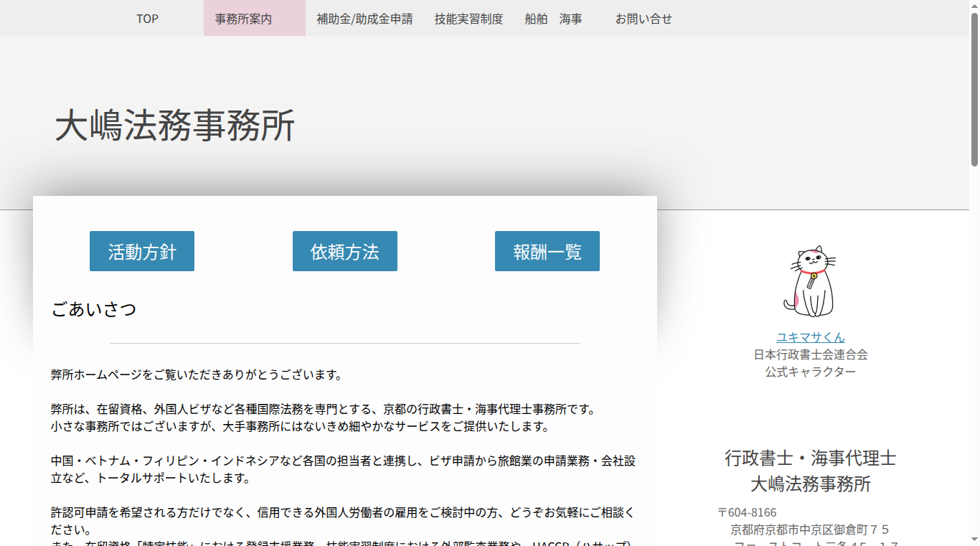Click the paragraph beginning 中国・ベトナム・フィリピン
Screen dimensions: 980x546
tap(343, 469)
